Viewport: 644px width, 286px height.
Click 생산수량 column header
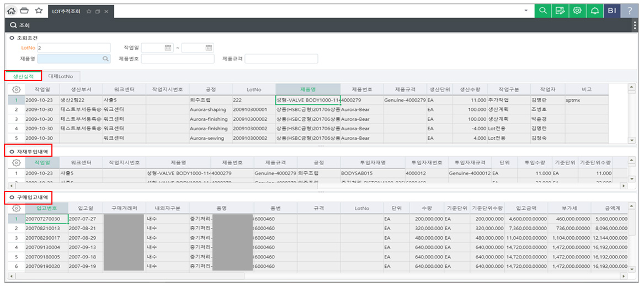tap(470, 89)
